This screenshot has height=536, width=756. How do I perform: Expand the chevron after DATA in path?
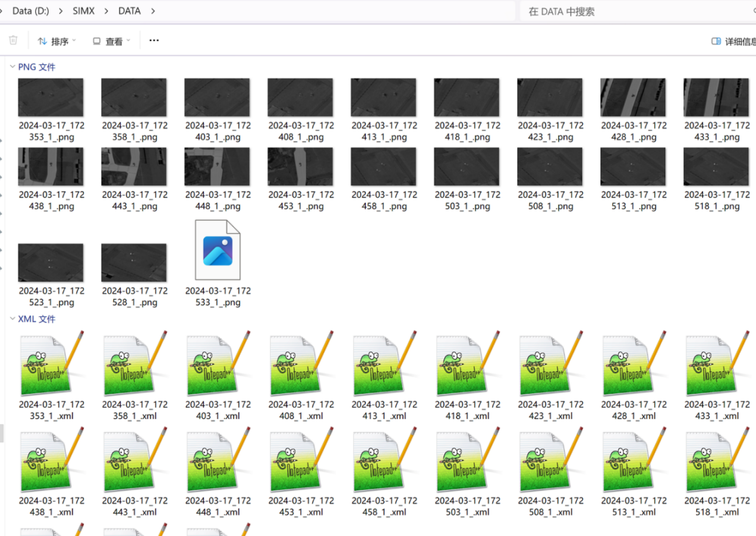[x=153, y=11]
